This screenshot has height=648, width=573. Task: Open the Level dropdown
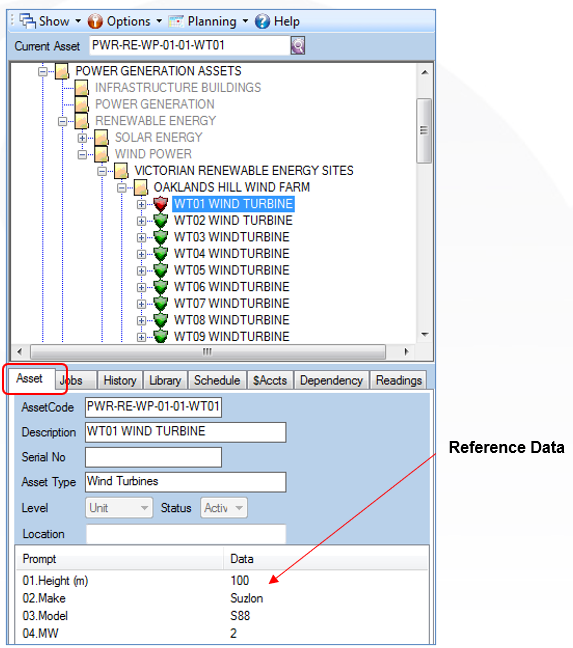click(x=119, y=507)
